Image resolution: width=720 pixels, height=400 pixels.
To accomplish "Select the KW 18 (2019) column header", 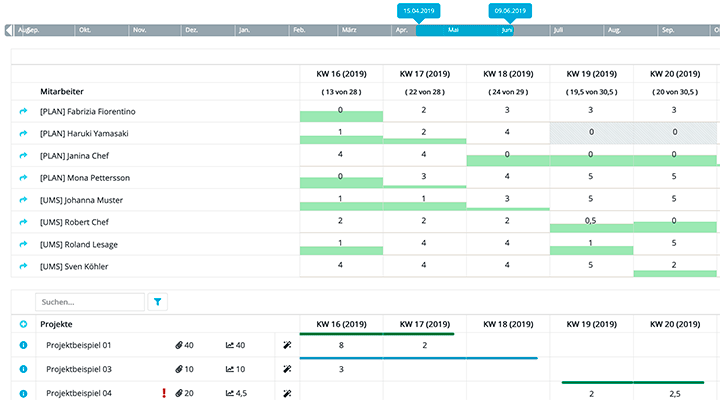I will (508, 73).
